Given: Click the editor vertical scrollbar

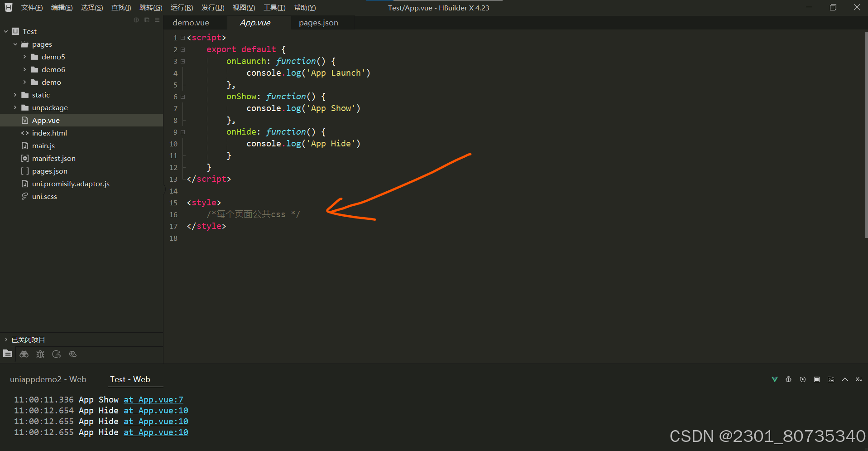Looking at the screenshot, I should [x=866, y=135].
